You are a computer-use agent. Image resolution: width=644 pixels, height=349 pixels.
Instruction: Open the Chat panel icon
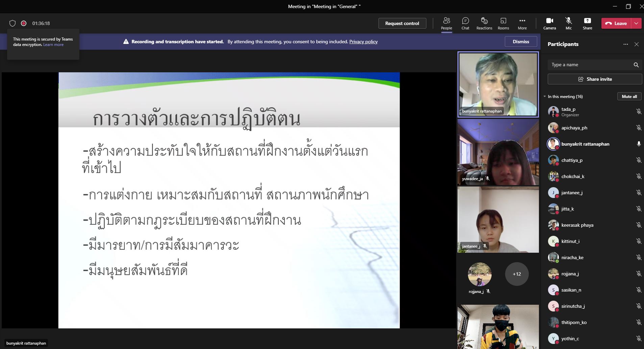[x=465, y=21]
